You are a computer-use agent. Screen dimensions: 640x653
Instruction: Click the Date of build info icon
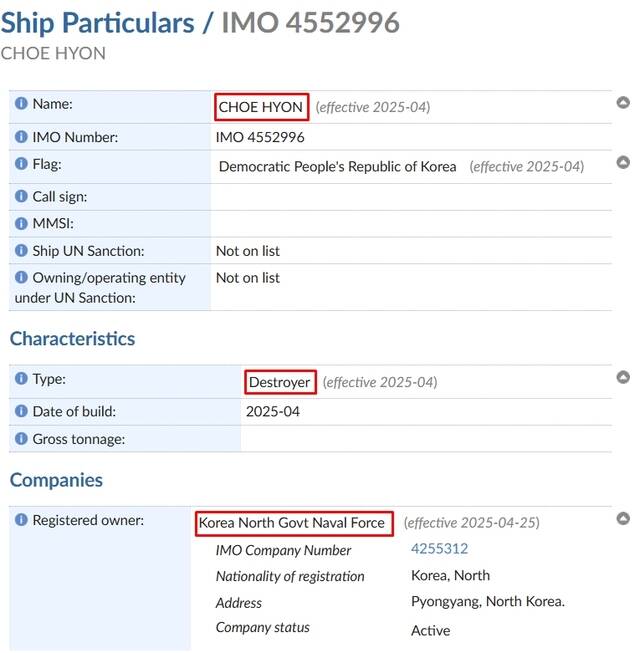pyautogui.click(x=21, y=411)
